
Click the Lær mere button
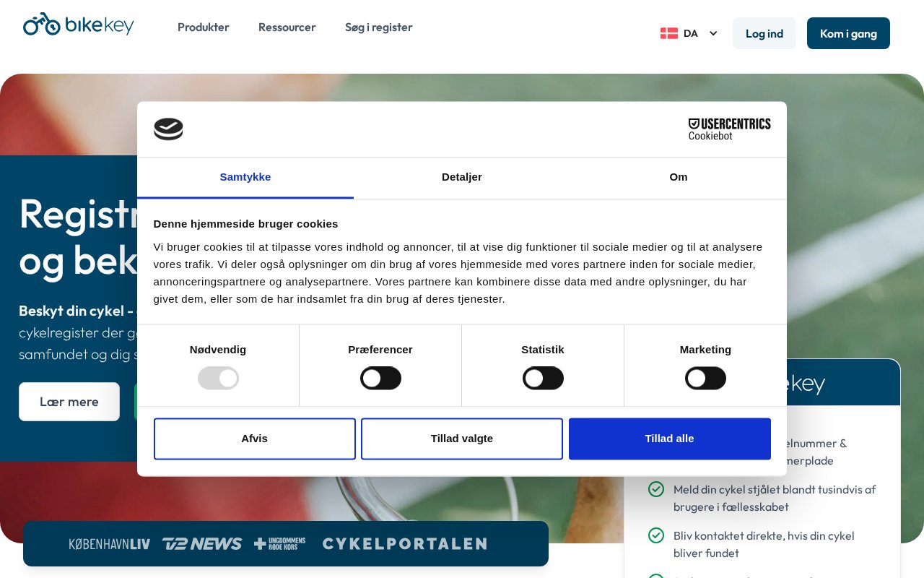pos(69,402)
